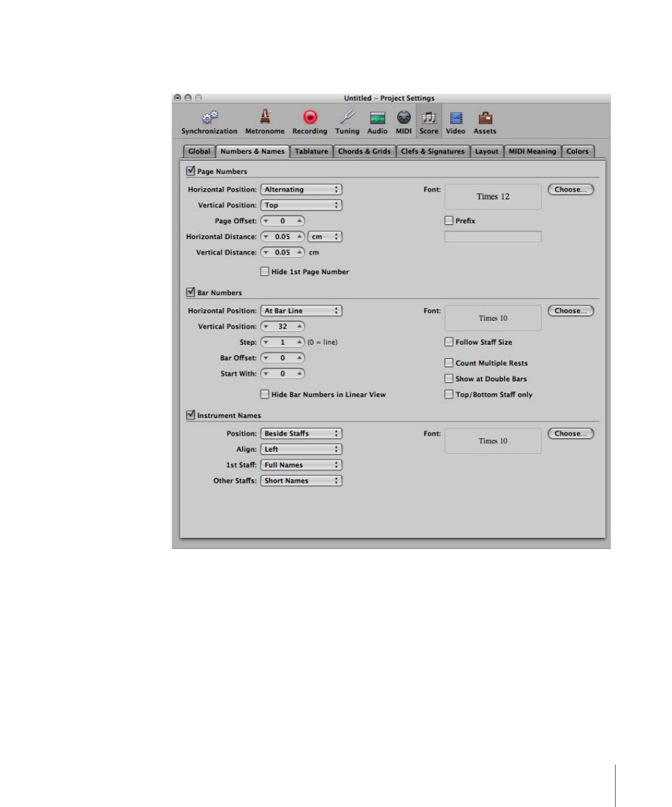The height and width of the screenshot is (807, 672).
Task: Choose font for Bar Numbers
Action: (571, 311)
